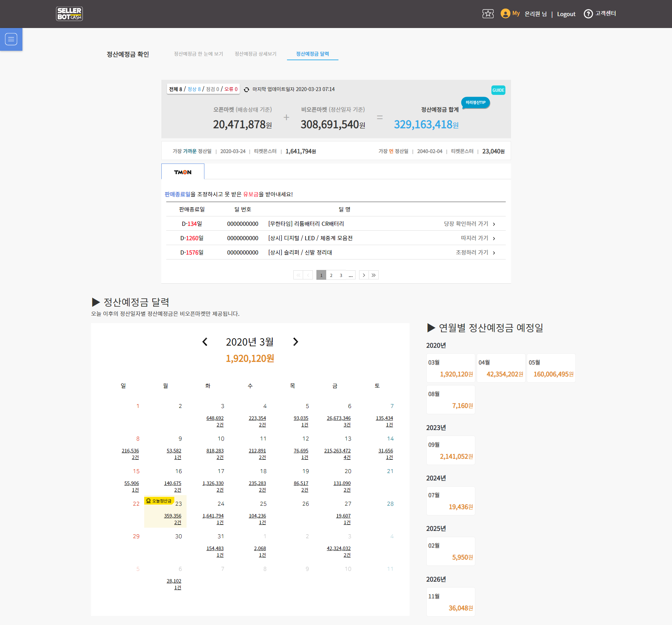
Task: Select the TMON market tab
Action: point(183,172)
